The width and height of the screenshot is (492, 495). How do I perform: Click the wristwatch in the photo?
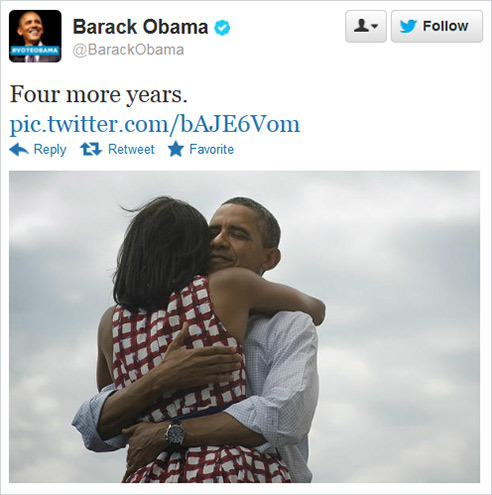pyautogui.click(x=175, y=433)
